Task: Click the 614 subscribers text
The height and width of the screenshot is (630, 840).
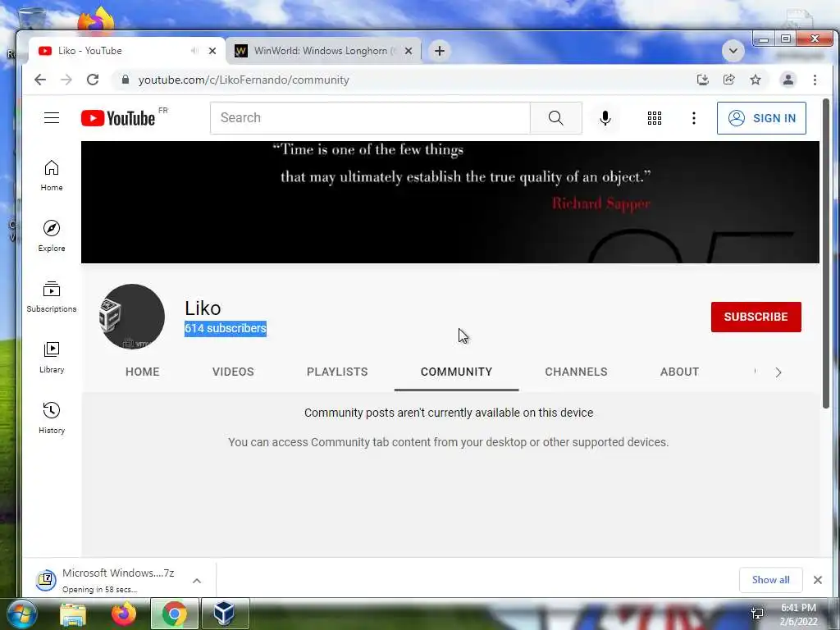Action: 226,328
